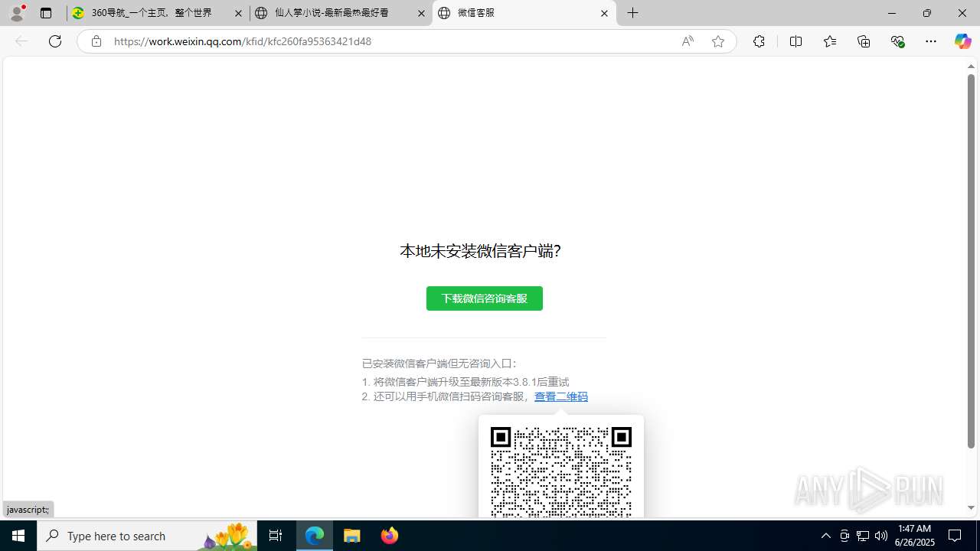
Task: Refresh the current page
Action: (55, 41)
